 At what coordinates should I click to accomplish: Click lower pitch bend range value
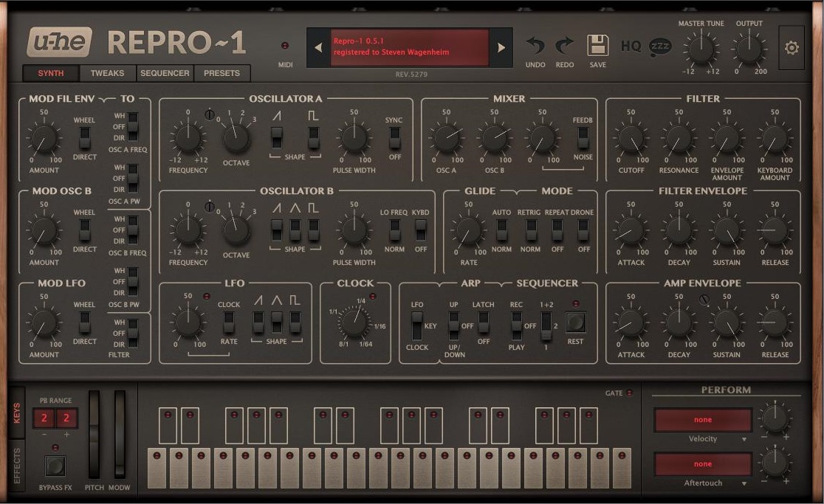[x=44, y=418]
